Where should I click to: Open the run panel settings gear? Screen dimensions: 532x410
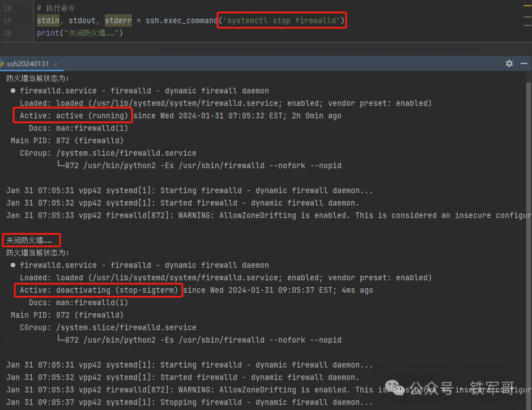pyautogui.click(x=509, y=63)
